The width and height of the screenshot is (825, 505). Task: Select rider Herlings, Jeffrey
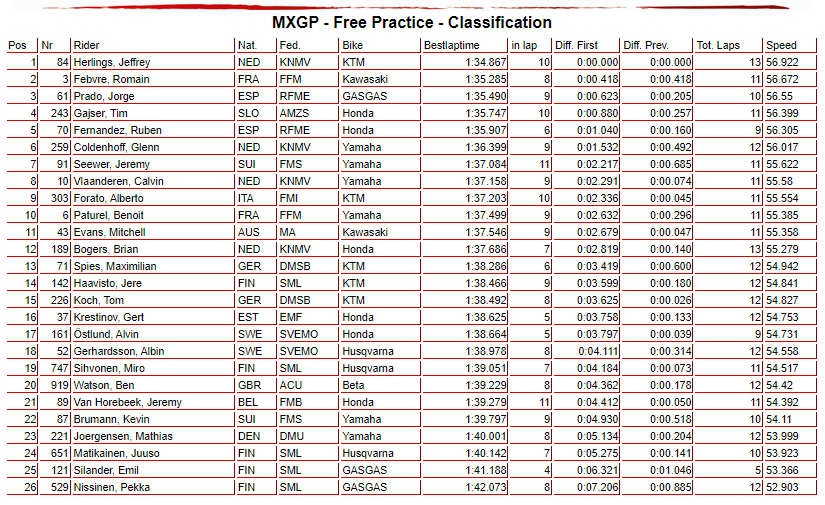point(113,62)
